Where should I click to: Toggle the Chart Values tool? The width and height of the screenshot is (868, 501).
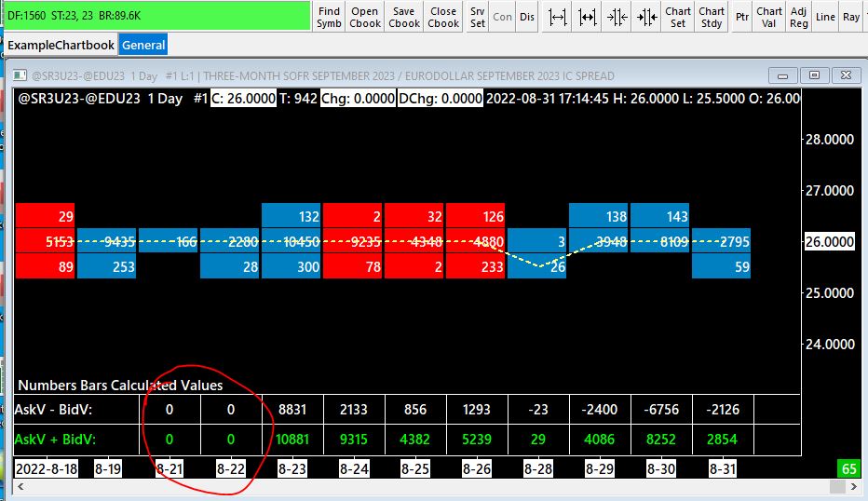[769, 17]
